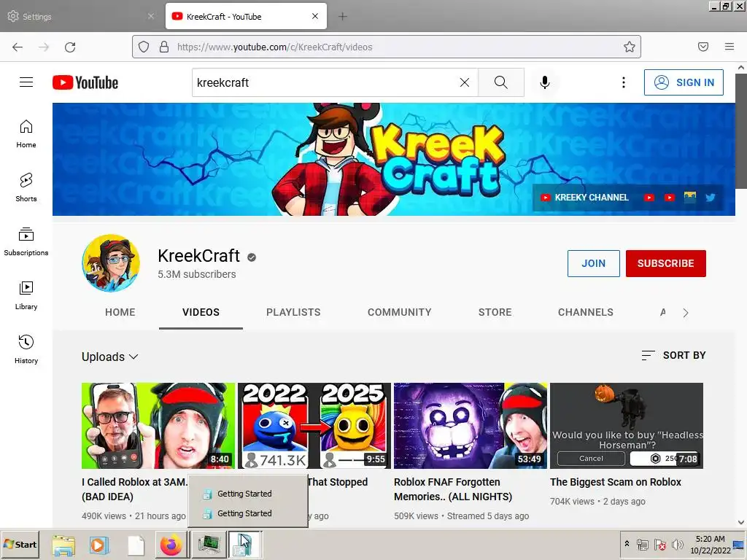The height and width of the screenshot is (560, 747).
Task: Open the YouTube hamburger guide menu
Action: 26,82
